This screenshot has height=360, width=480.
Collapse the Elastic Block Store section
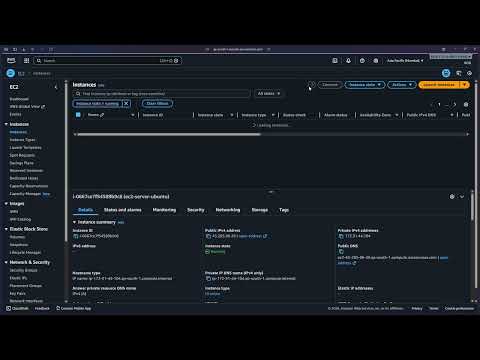(x=6, y=229)
